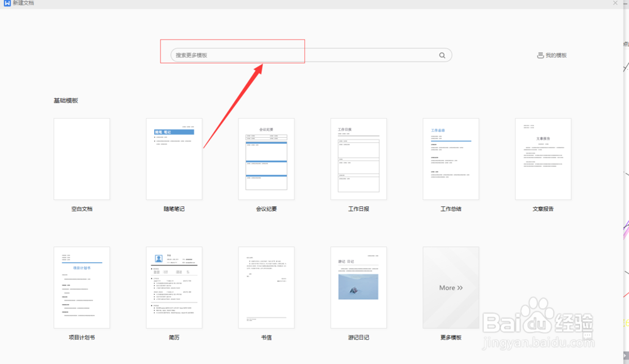Choose the 游记日记 template thumbnail

359,288
